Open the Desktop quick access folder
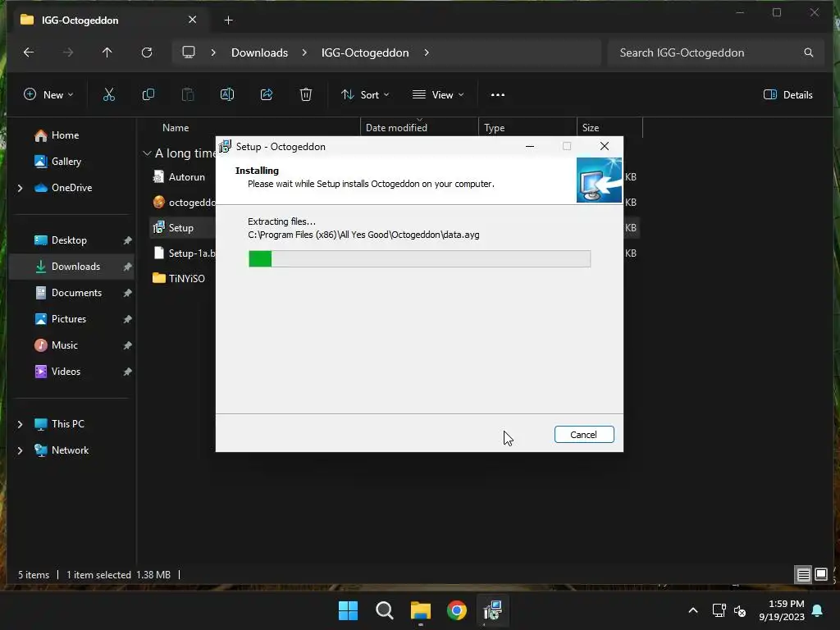Screen dimensions: 840x630 tap(69, 240)
